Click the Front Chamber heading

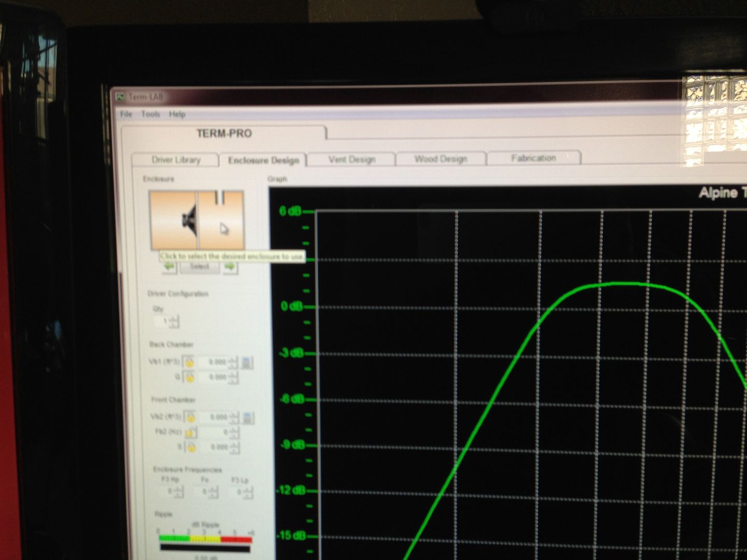173,400
